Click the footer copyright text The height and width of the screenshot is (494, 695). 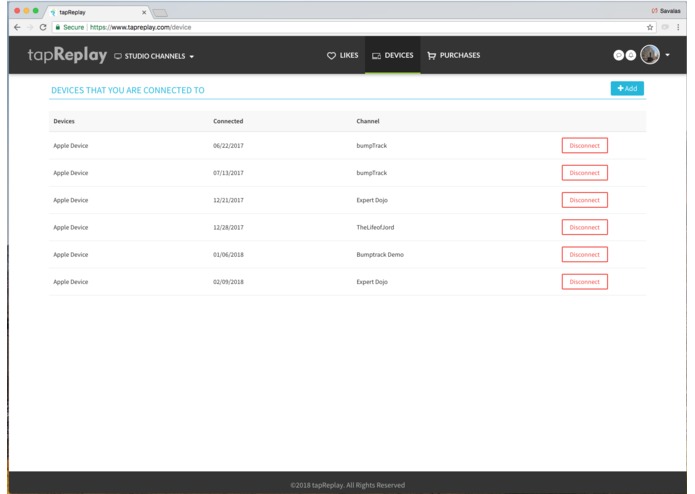[x=348, y=485]
